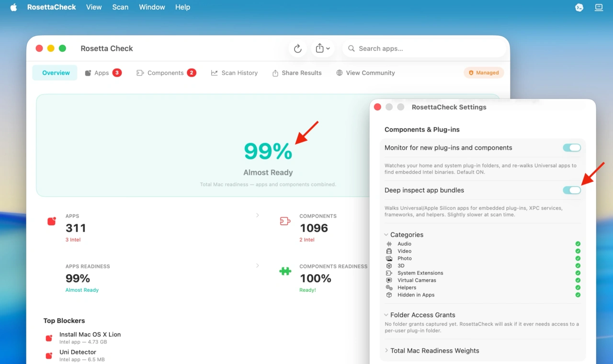Close the RosettaCheck Settings window
Image resolution: width=613 pixels, height=364 pixels.
pyautogui.click(x=377, y=107)
